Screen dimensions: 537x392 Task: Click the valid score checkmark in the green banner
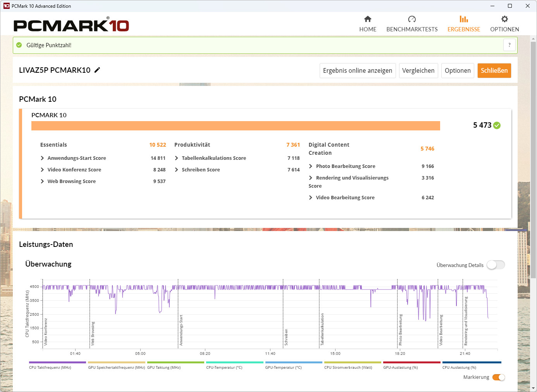[19, 45]
